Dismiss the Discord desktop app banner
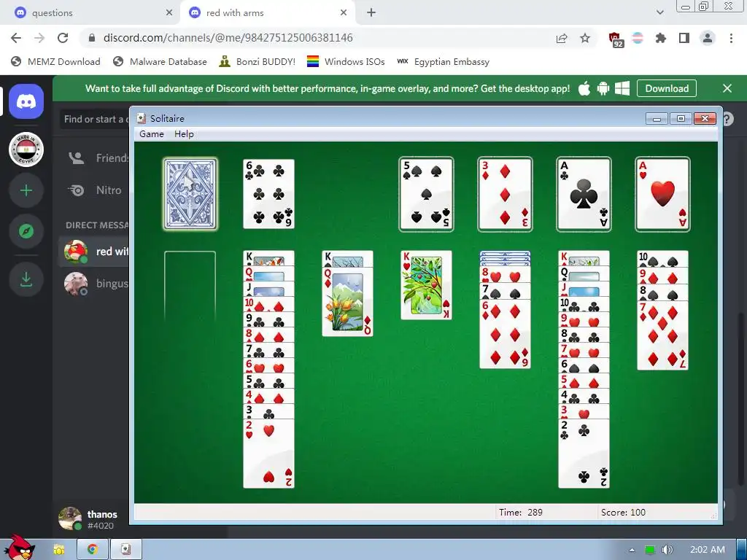Image resolution: width=747 pixels, height=560 pixels. [727, 88]
